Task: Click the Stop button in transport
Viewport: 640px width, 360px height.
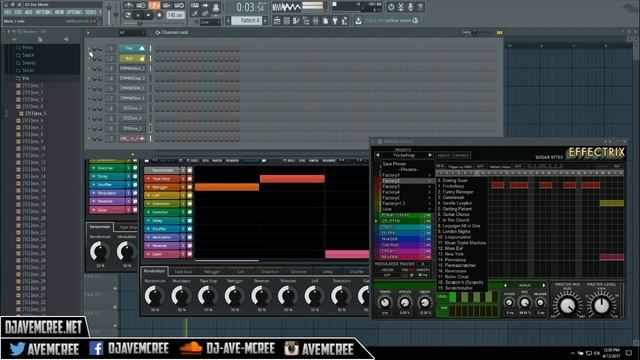Action: click(x=149, y=15)
